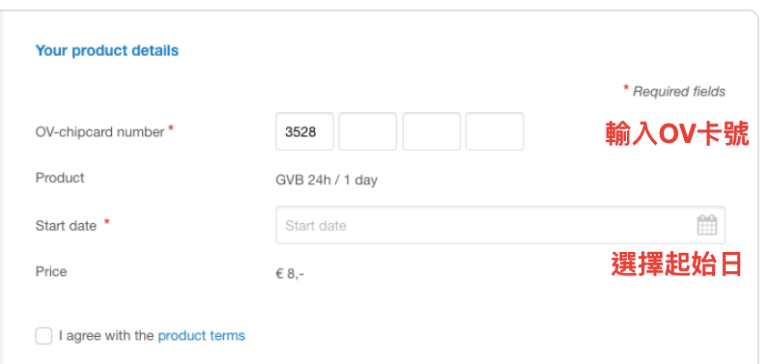This screenshot has width=770, height=364.
Task: Click the Price label
Action: click(x=51, y=271)
